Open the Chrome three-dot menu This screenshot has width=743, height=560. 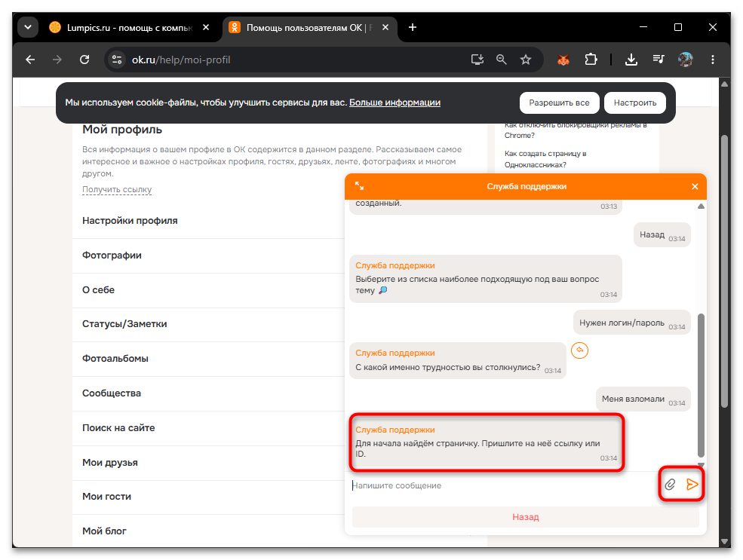713,60
